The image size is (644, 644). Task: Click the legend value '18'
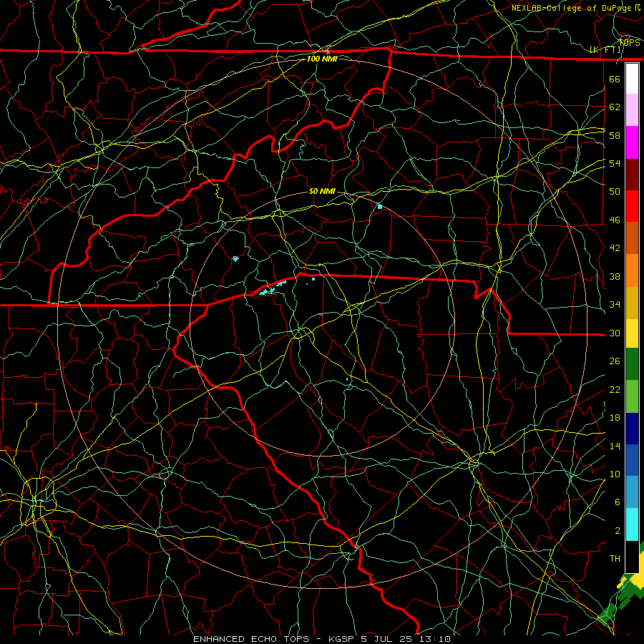(615, 418)
